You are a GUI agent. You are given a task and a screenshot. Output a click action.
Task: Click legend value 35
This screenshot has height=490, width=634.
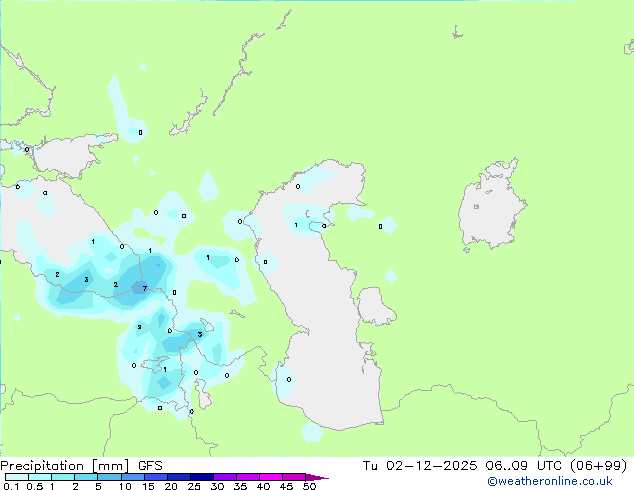[240, 486]
